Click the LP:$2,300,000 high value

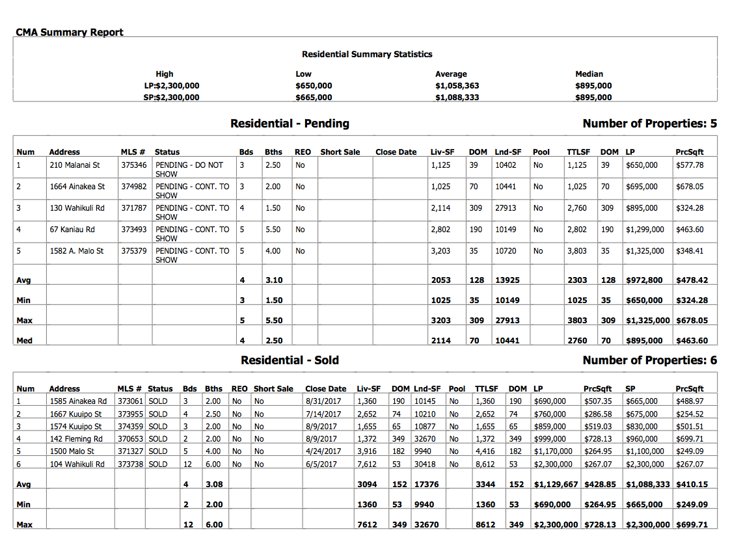[172, 86]
